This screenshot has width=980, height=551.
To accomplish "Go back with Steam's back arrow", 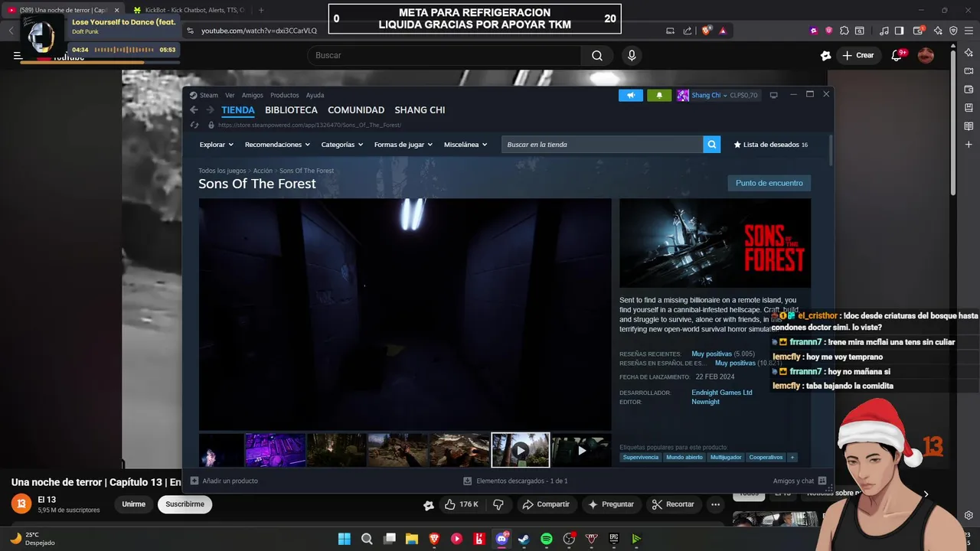I will 194,110.
